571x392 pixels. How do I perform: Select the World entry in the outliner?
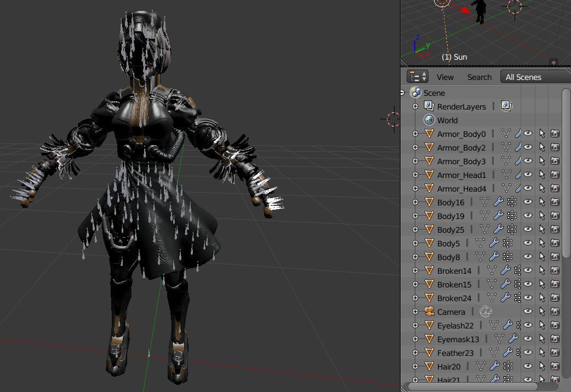(447, 120)
